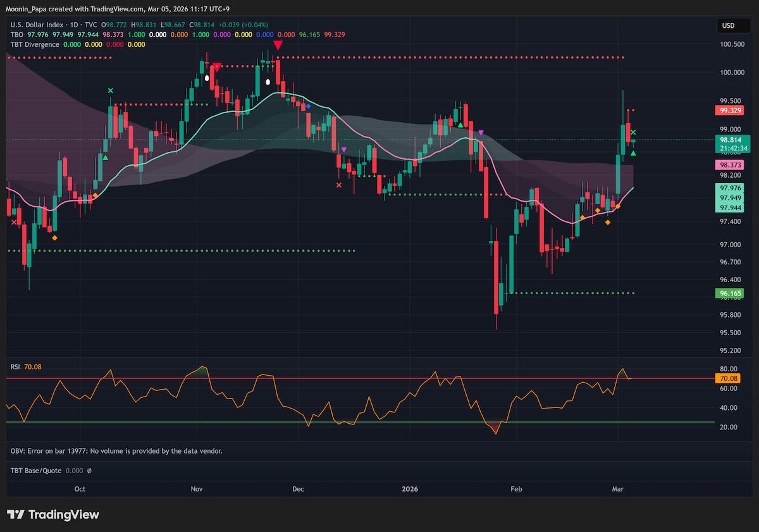Click the TBT Divergence indicator legend name
759x532 pixels.
click(x=35, y=44)
